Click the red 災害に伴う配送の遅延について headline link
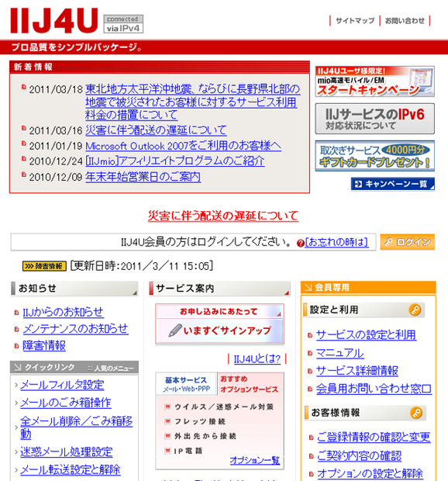 point(223,216)
